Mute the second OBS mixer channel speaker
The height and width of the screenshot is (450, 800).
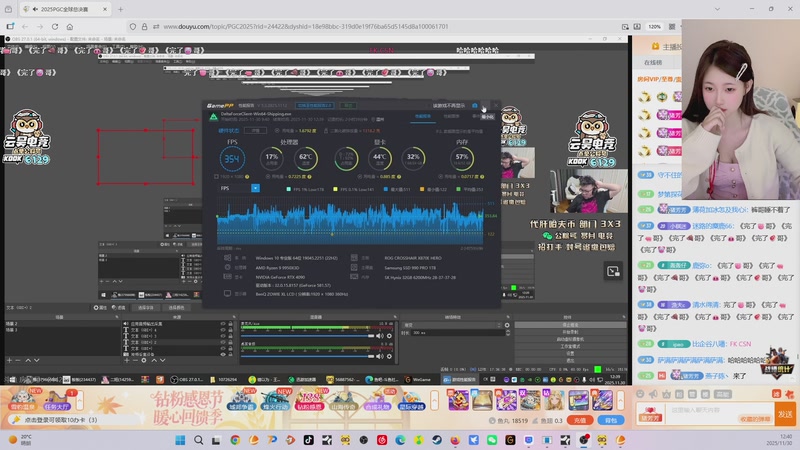(x=380, y=356)
